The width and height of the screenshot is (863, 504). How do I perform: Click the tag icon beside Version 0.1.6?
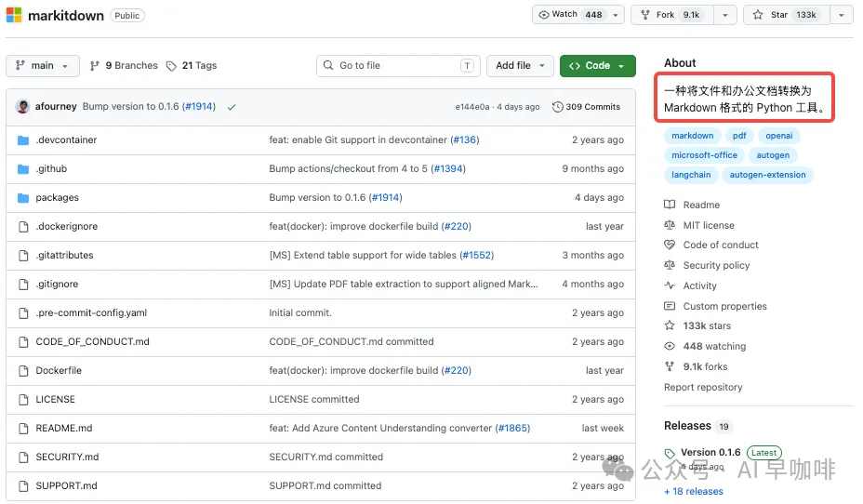[x=670, y=454]
